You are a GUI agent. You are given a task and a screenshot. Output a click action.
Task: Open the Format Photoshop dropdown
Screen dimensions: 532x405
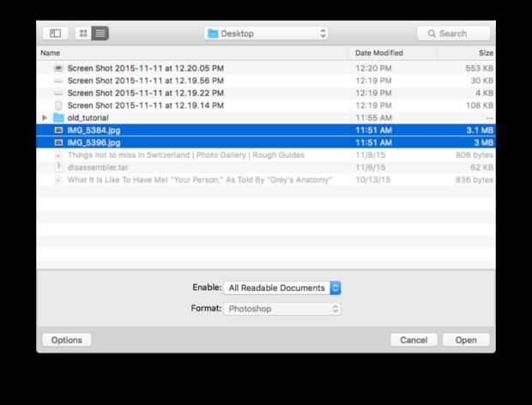click(282, 309)
